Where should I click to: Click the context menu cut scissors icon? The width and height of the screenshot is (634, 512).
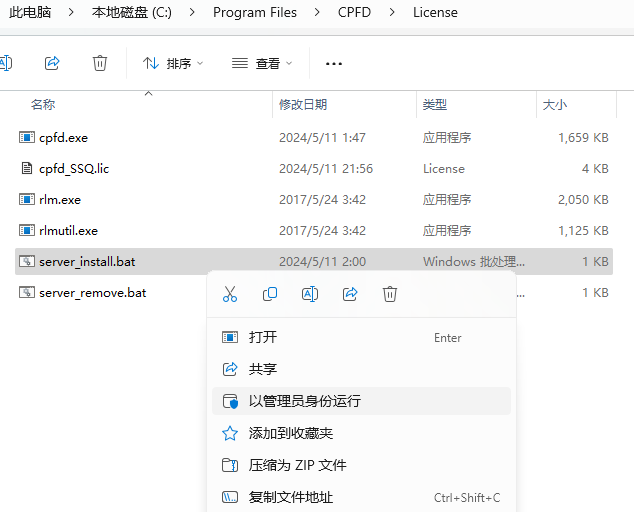pyautogui.click(x=230, y=294)
